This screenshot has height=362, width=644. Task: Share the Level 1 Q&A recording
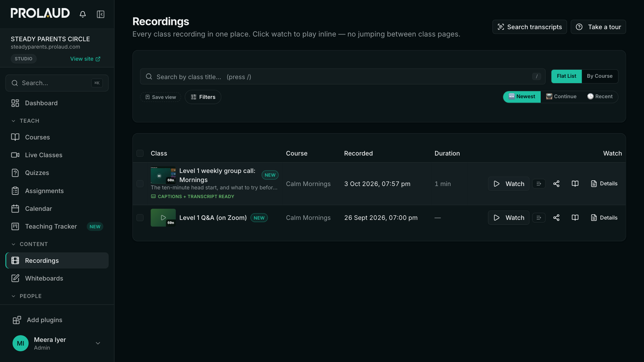(556, 218)
